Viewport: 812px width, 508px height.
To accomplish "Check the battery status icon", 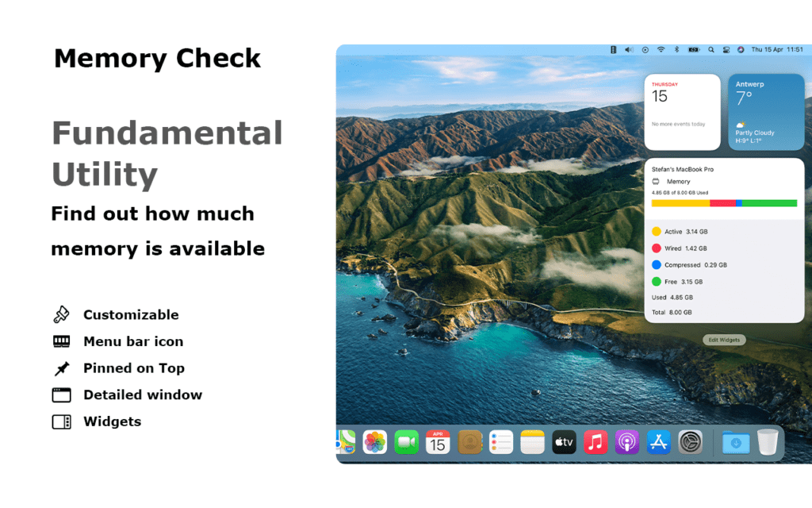I will [693, 49].
